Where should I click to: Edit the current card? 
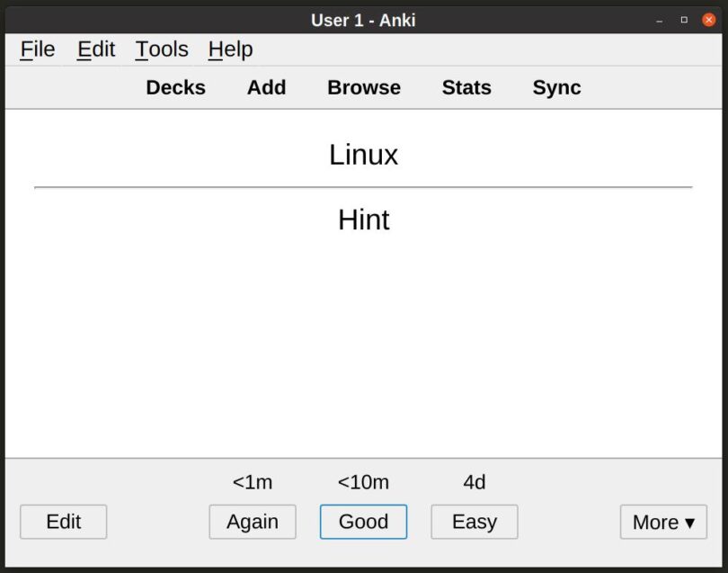63,522
